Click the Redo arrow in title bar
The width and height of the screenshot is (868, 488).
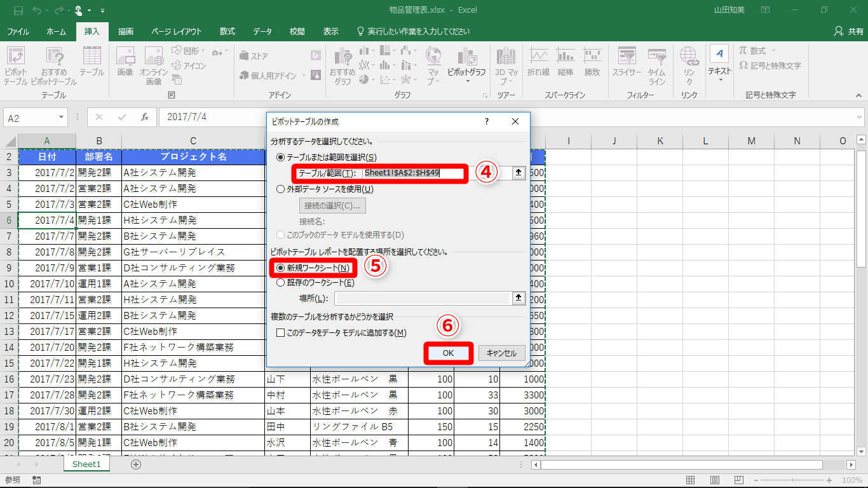tap(58, 10)
